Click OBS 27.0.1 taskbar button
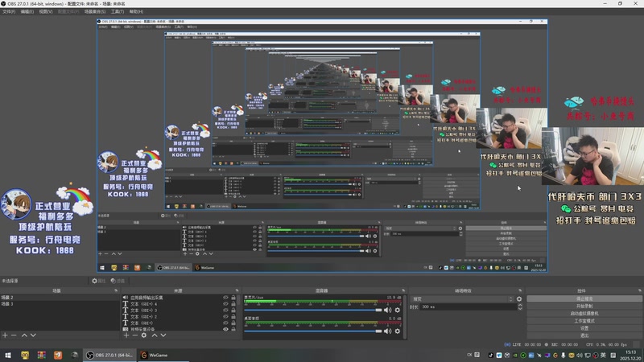The width and height of the screenshot is (644, 362). pos(109,355)
